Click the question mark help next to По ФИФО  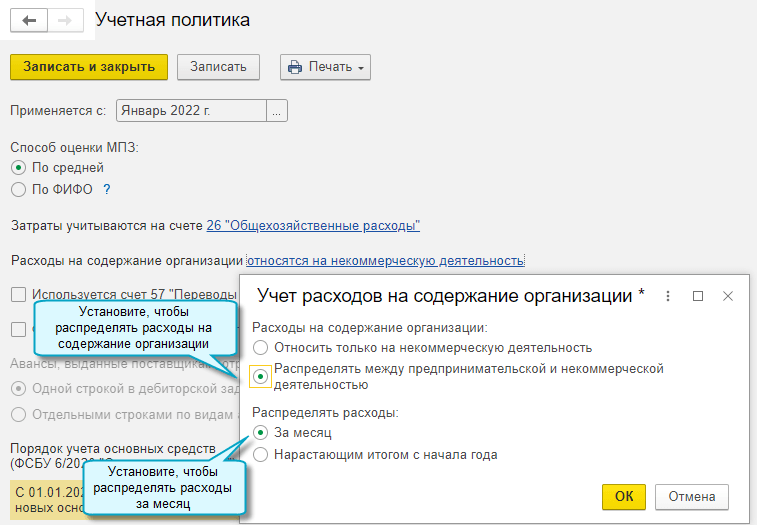click(x=106, y=189)
